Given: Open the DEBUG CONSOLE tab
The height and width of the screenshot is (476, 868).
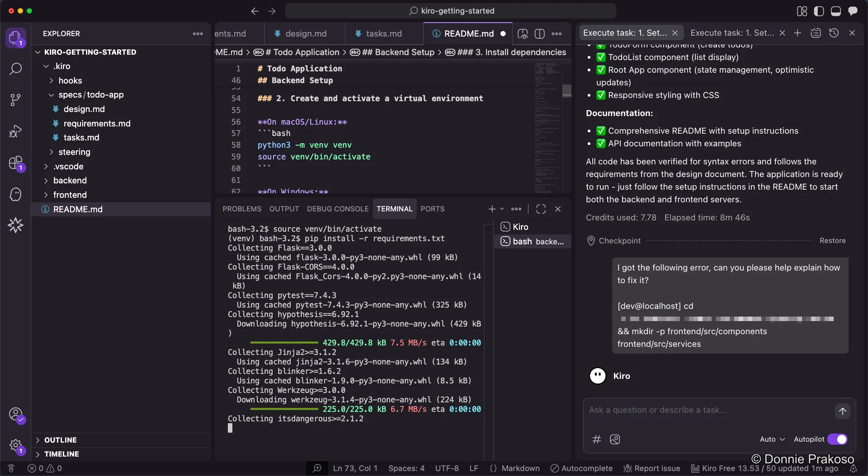Looking at the screenshot, I should click(x=338, y=209).
